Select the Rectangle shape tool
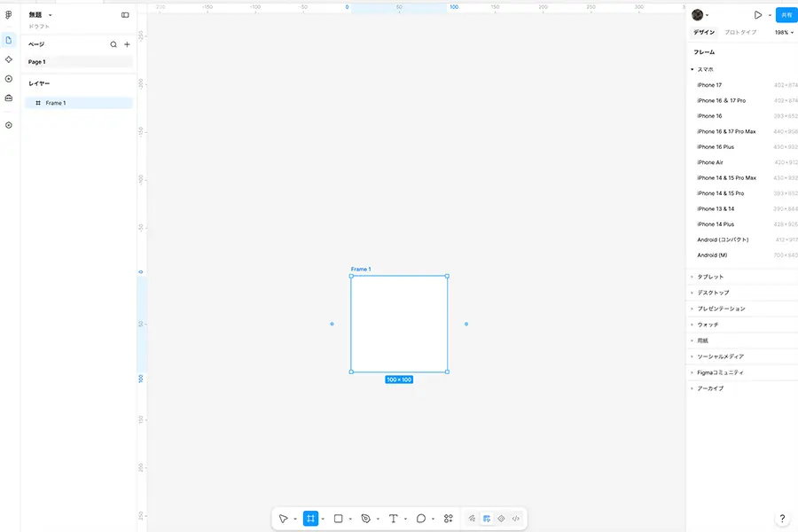 pos(339,518)
